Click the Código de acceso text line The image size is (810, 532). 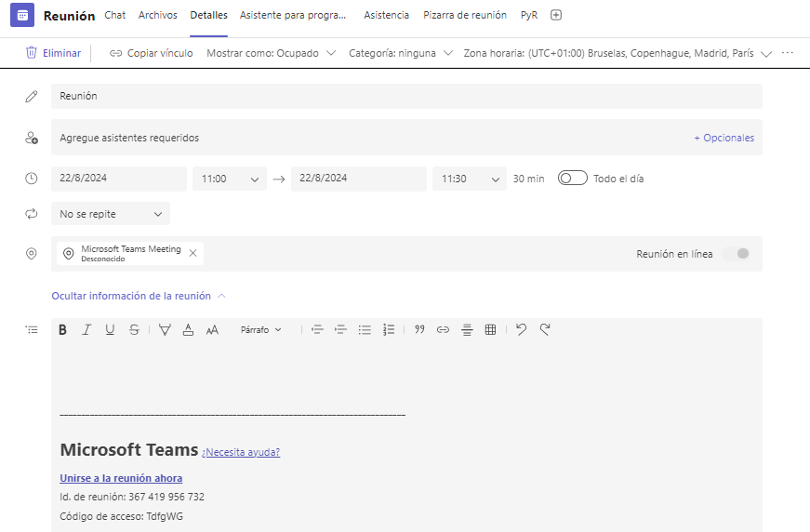[122, 516]
